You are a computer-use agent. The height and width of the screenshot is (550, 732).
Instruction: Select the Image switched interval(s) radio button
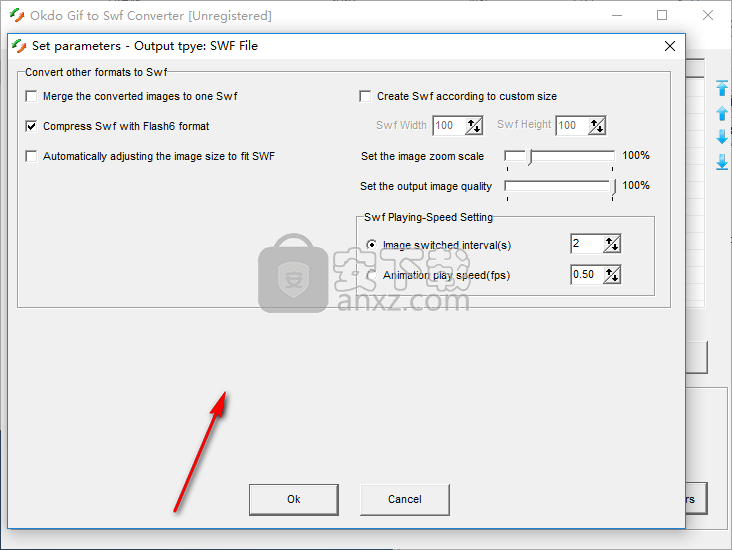372,245
